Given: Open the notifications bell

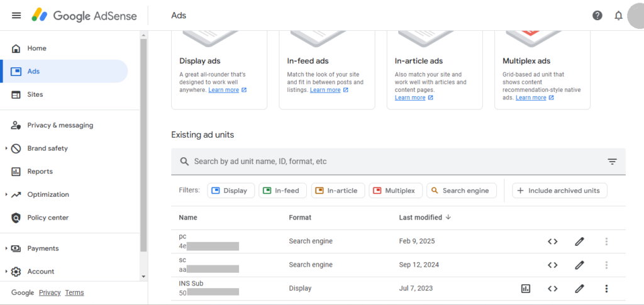Looking at the screenshot, I should (618, 16).
